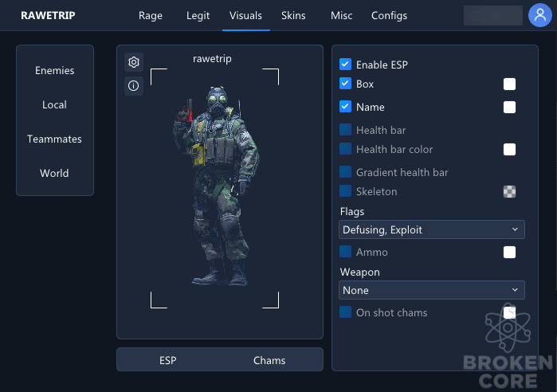
Task: Click the player model preview
Action: pyautogui.click(x=216, y=186)
